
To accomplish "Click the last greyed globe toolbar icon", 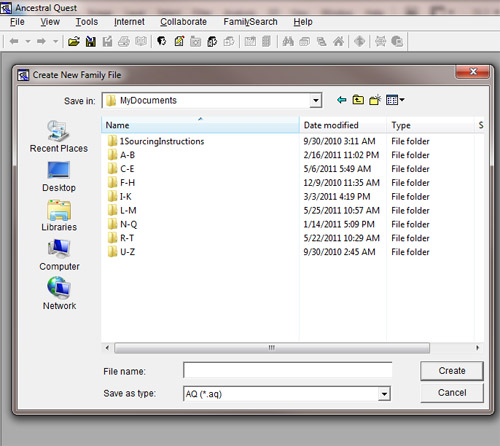I will [x=397, y=41].
